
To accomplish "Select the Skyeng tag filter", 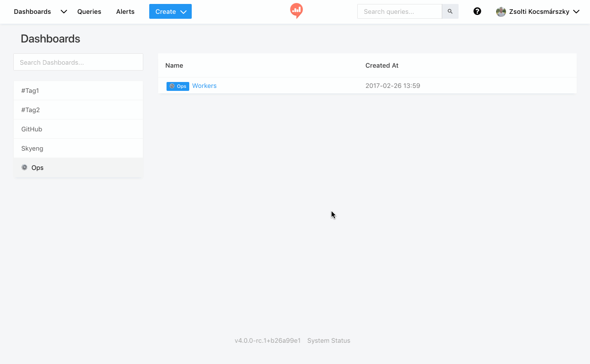I will coord(32,148).
